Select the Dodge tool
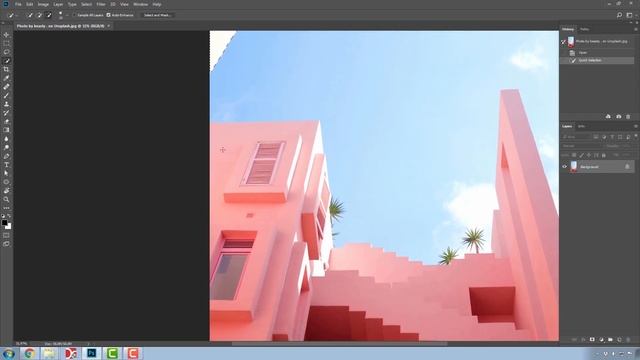This screenshot has width=640, height=360. click(6, 147)
